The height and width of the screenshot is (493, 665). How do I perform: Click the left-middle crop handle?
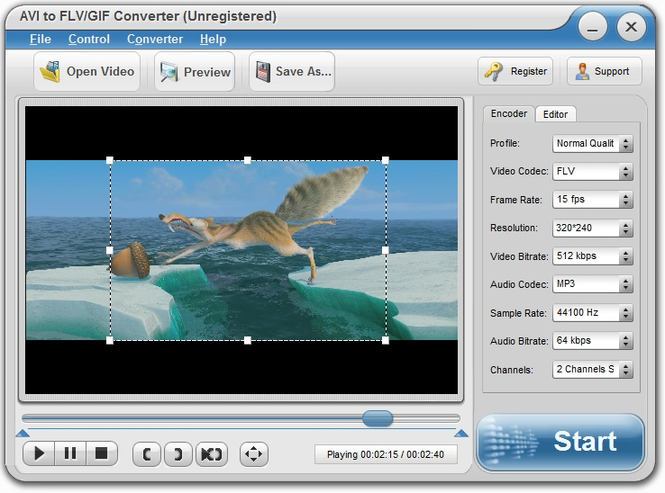point(110,250)
